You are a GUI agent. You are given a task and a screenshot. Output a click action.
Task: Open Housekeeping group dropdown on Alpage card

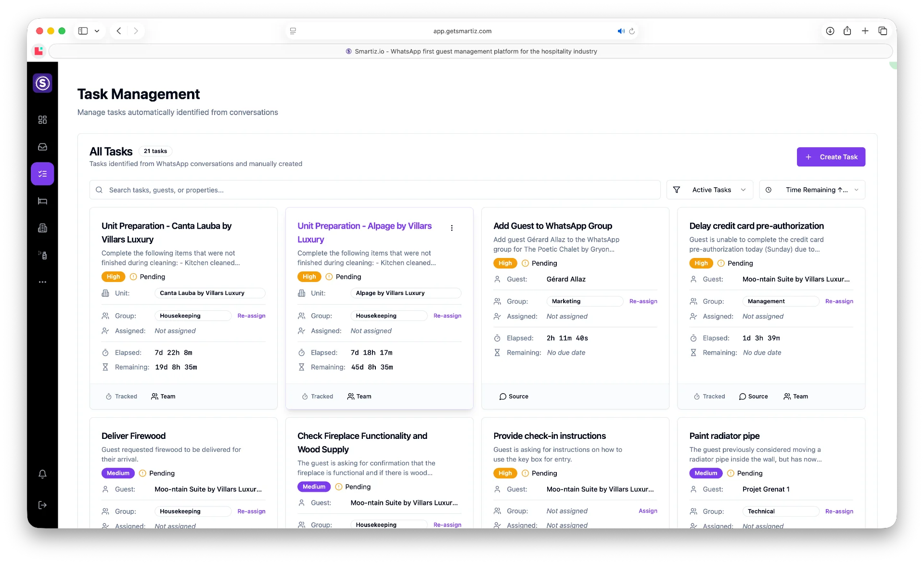[x=389, y=316]
